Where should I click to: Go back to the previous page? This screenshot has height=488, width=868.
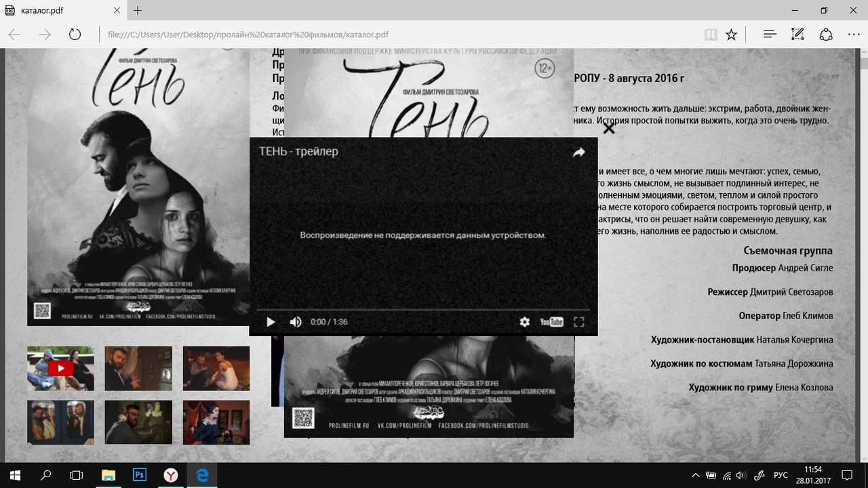click(15, 35)
